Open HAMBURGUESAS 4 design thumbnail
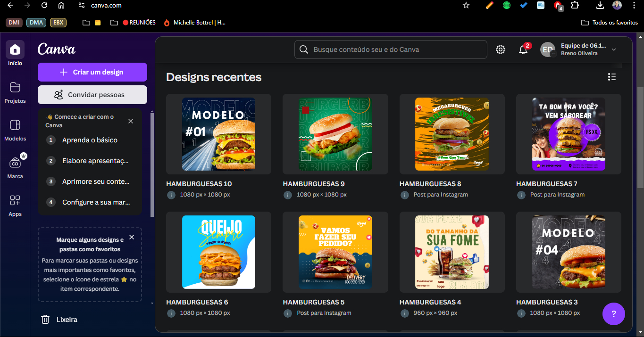 (452, 252)
